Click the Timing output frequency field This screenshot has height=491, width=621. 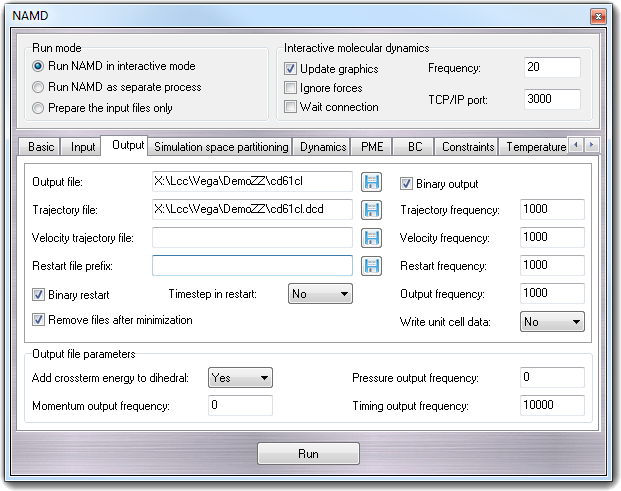[x=552, y=406]
